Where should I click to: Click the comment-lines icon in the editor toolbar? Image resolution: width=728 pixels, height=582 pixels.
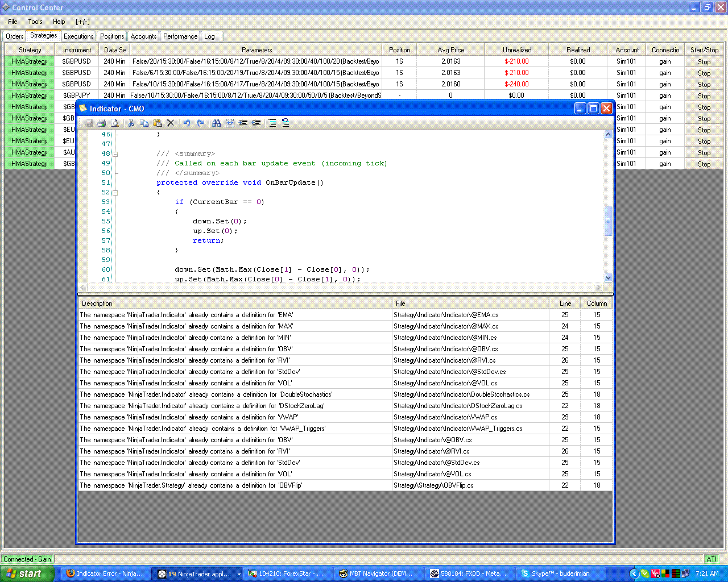(x=272, y=123)
